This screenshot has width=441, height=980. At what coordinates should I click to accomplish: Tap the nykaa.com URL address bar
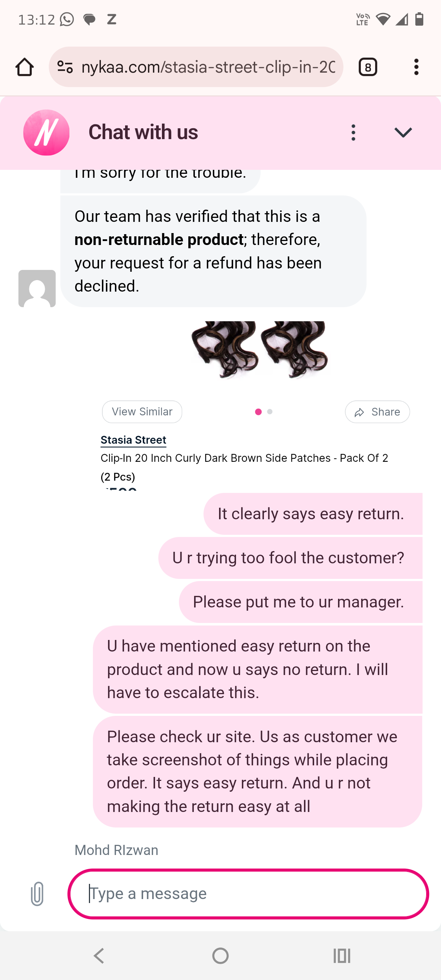point(208,67)
